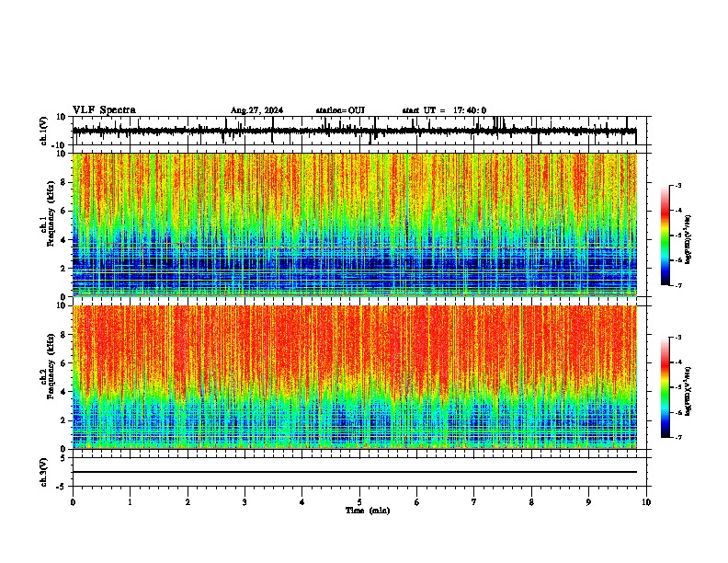
Task: Click time axis tick label "6"
Action: (417, 502)
